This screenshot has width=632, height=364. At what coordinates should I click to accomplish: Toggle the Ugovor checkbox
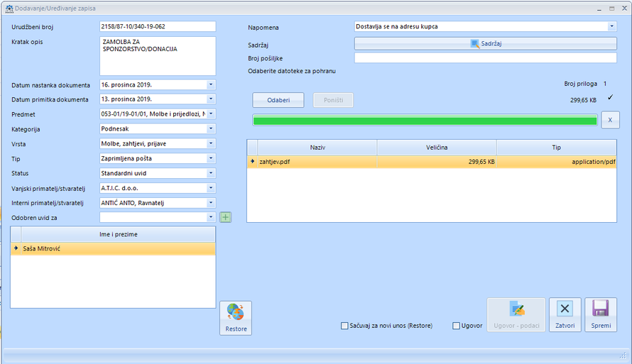pos(457,326)
